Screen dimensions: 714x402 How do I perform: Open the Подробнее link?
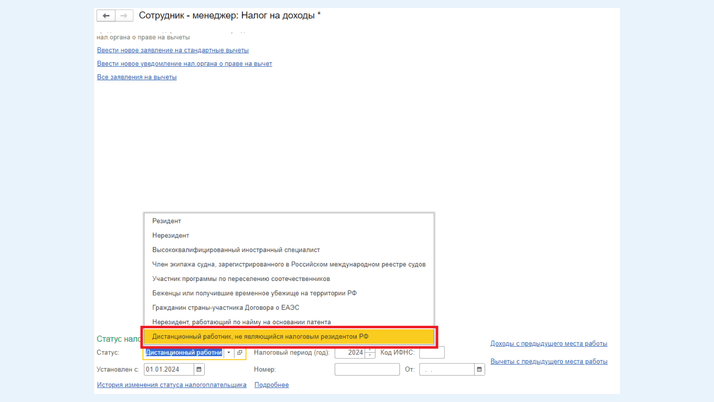click(x=271, y=385)
